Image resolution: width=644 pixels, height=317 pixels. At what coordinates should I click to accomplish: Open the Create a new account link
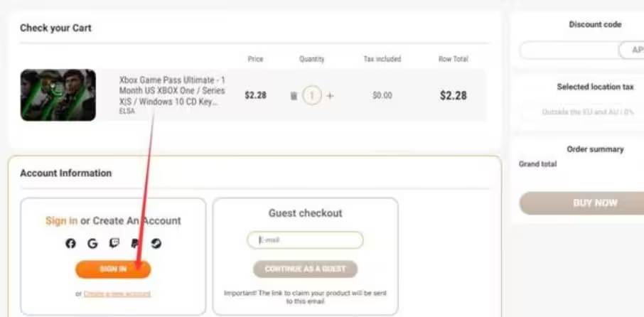[x=117, y=294]
